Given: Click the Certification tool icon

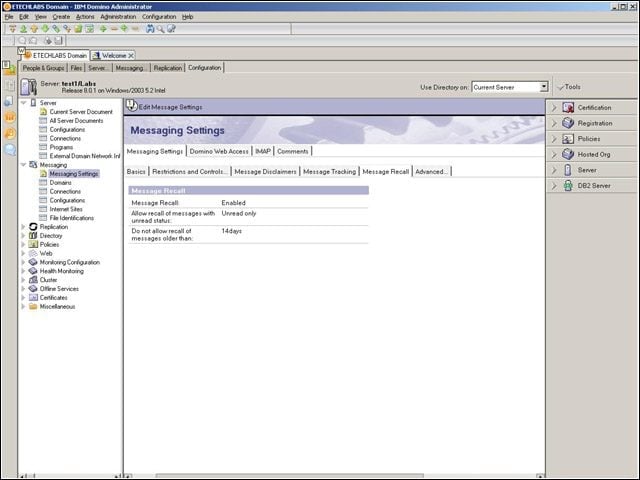Looking at the screenshot, I should 568,108.
